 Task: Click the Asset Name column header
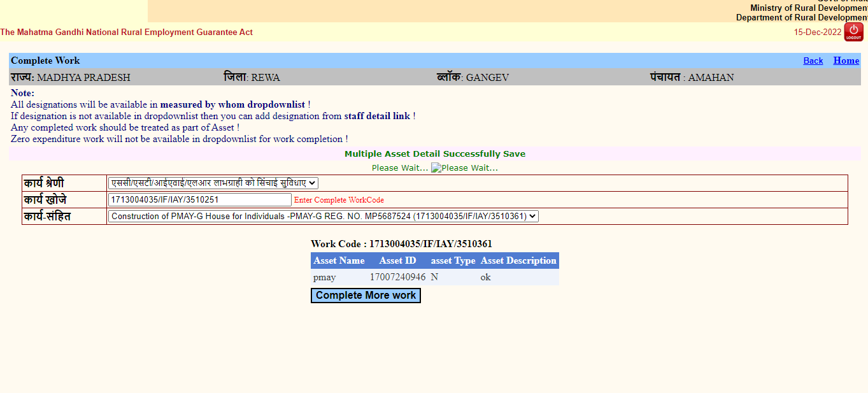[x=339, y=261]
